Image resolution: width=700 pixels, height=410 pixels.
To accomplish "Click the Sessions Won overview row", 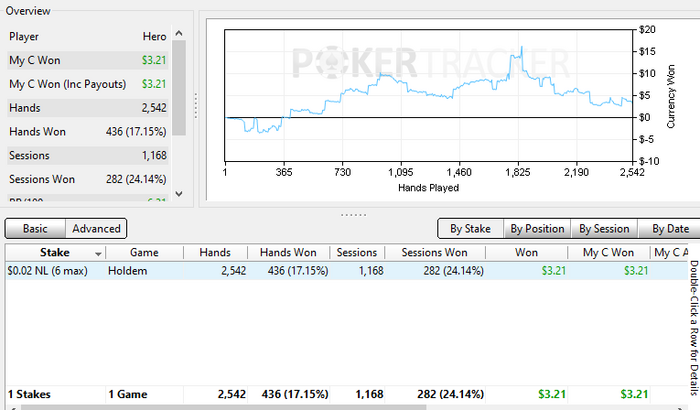I will [88, 179].
